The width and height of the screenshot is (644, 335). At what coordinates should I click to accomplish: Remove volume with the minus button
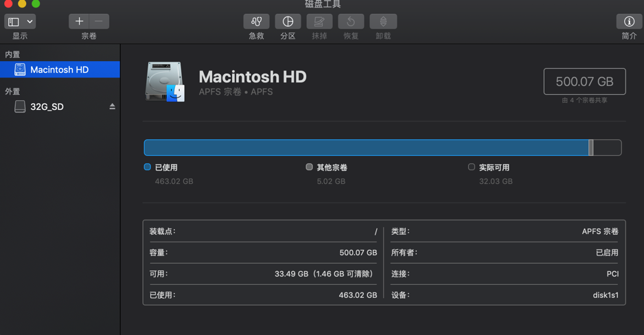click(x=99, y=21)
